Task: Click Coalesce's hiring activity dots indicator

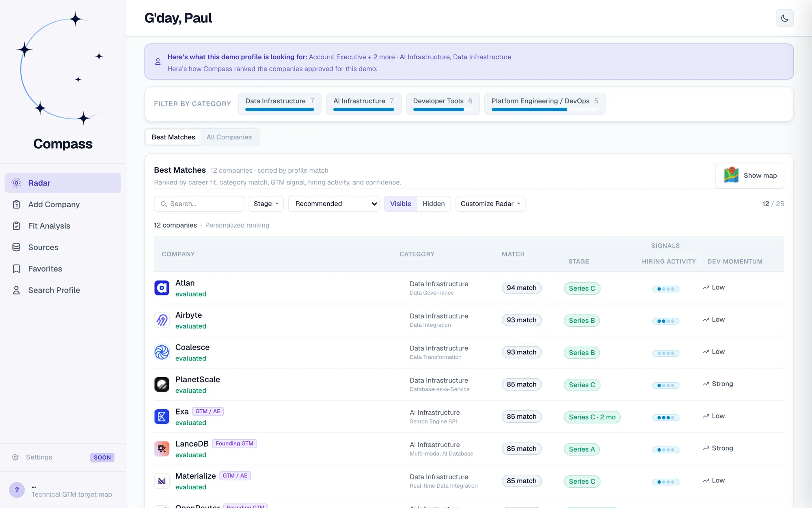Action: pyautogui.click(x=665, y=353)
